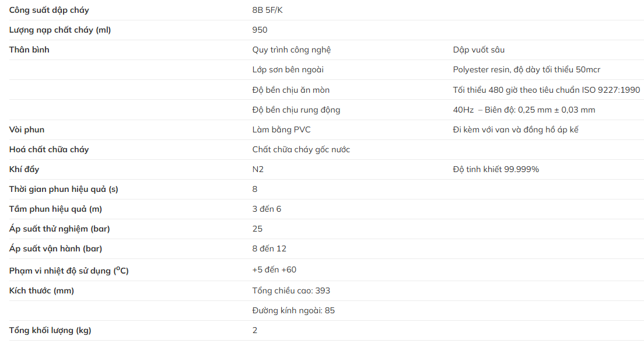Viewport: 644px width, 343px height.
Task: Click "Polyester resin" coating description
Action: [526, 70]
